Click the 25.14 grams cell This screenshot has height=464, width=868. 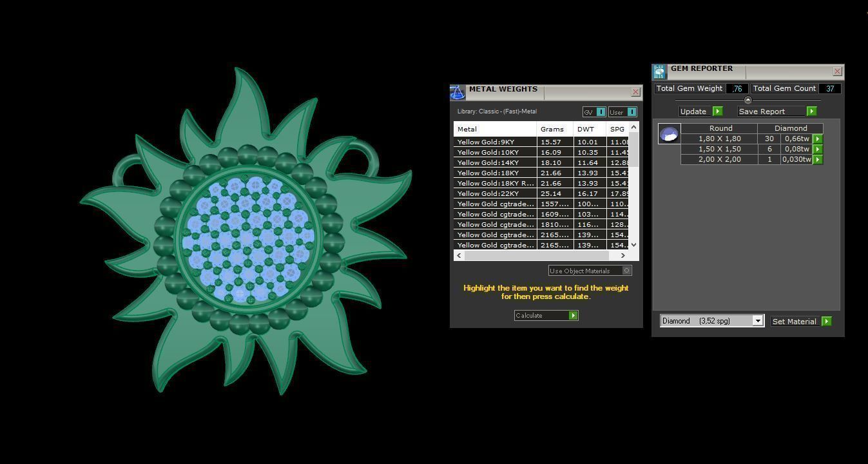coord(555,193)
